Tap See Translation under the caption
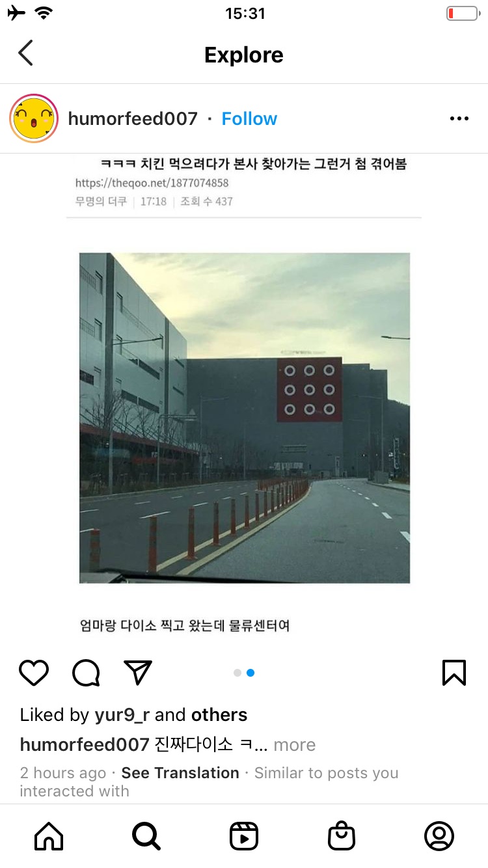488x868 pixels. [180, 773]
